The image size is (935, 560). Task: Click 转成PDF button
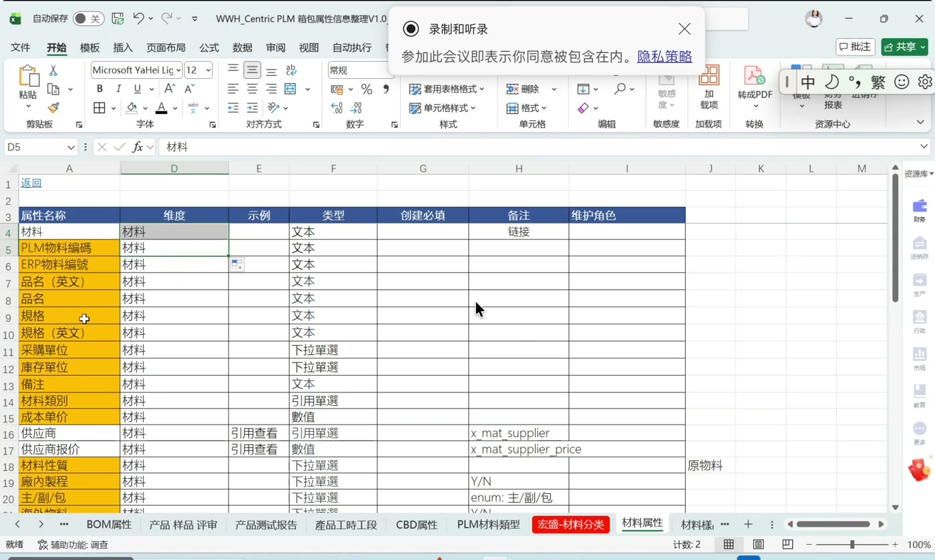click(755, 87)
